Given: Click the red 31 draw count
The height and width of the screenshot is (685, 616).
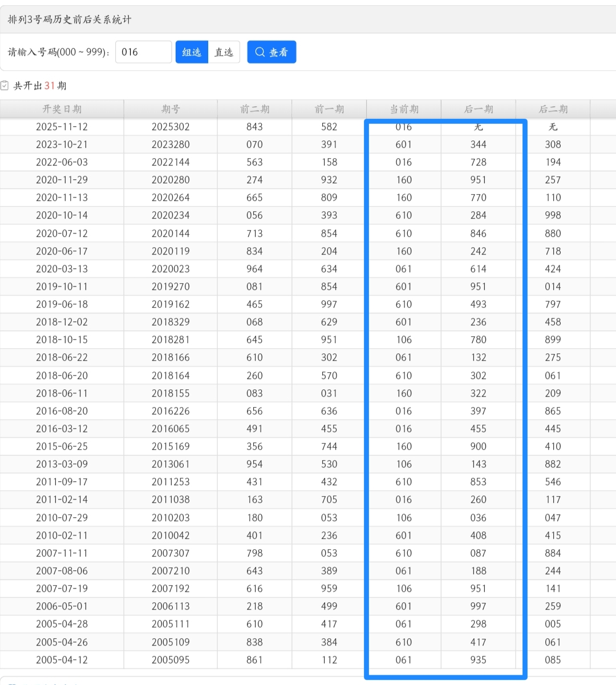Looking at the screenshot, I should [50, 86].
